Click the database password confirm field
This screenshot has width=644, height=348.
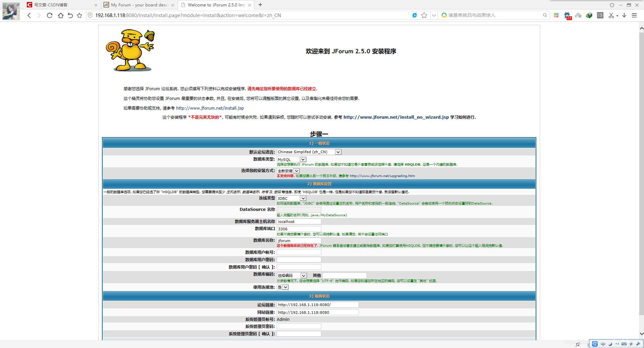[x=299, y=267]
